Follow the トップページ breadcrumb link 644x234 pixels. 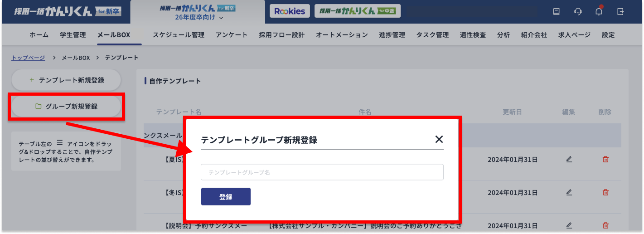(28, 58)
